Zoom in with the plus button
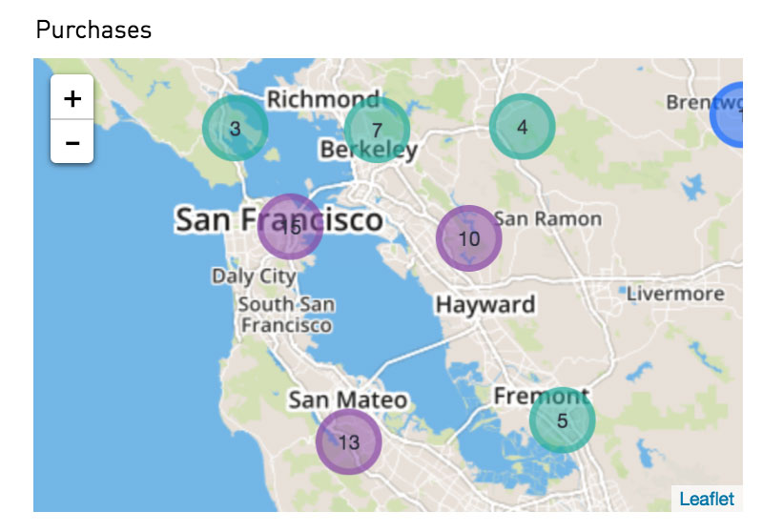Screen dimensions: 763x532 tap(72, 97)
